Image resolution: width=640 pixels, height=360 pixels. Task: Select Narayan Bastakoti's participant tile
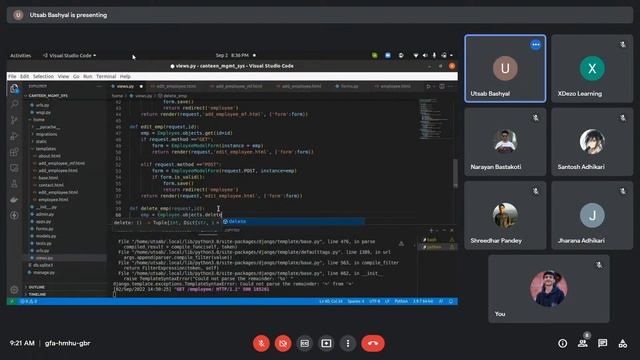505,142
